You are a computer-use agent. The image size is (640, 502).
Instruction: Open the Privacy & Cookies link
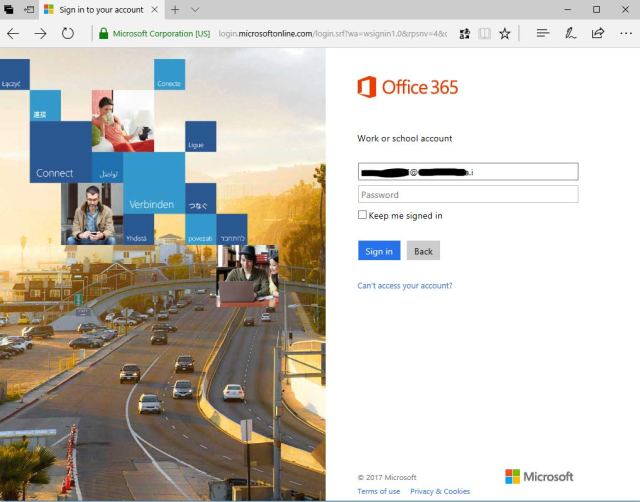pyautogui.click(x=440, y=491)
